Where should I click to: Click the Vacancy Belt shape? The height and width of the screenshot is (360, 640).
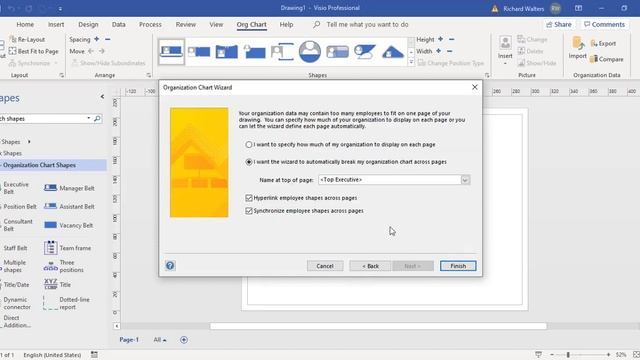[x=68, y=225]
